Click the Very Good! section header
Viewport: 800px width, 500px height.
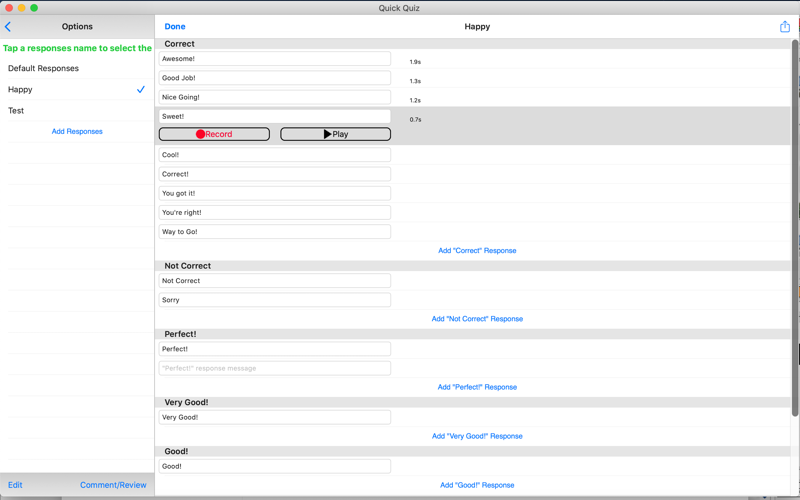[x=473, y=403]
